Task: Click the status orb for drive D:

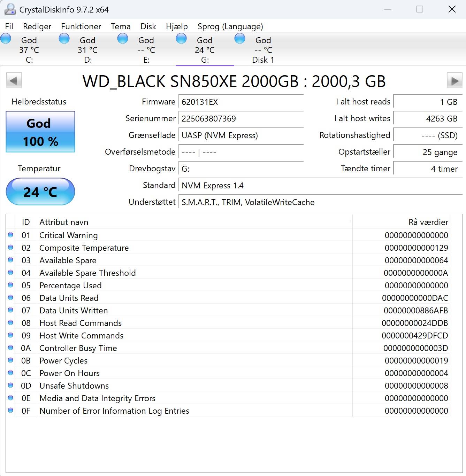Action: click(64, 38)
